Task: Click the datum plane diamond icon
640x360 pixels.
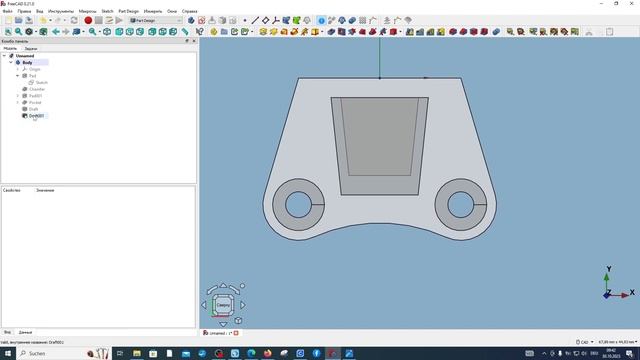Action: (x=266, y=20)
